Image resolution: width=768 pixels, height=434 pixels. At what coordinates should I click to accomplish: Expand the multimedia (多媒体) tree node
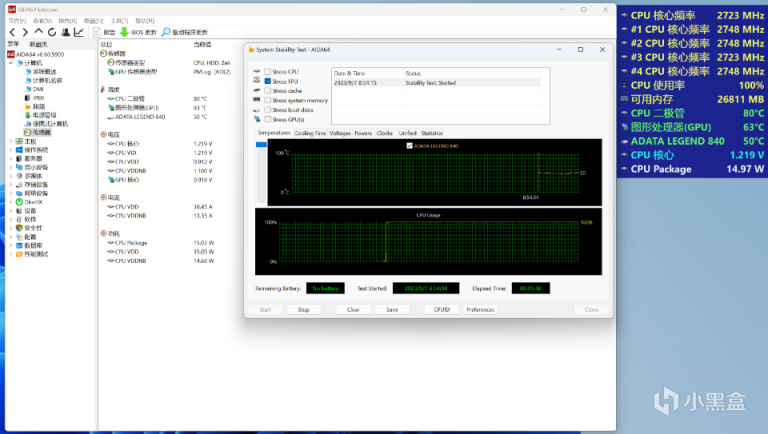tap(11, 176)
